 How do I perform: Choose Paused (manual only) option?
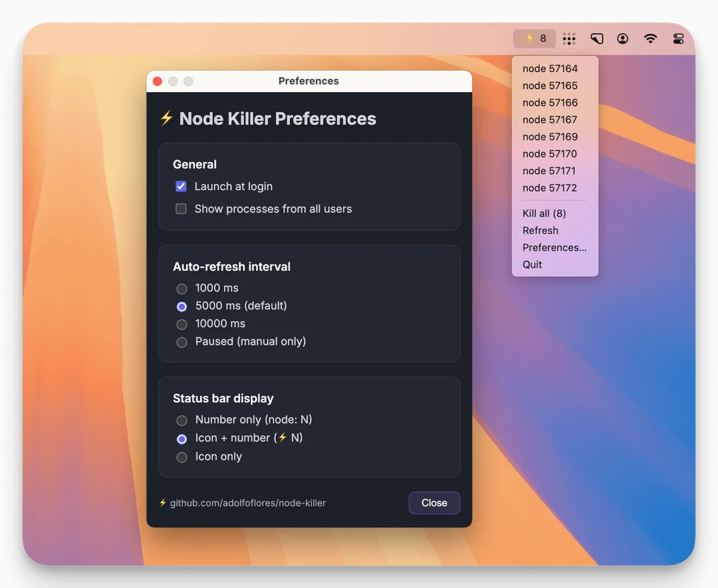182,343
